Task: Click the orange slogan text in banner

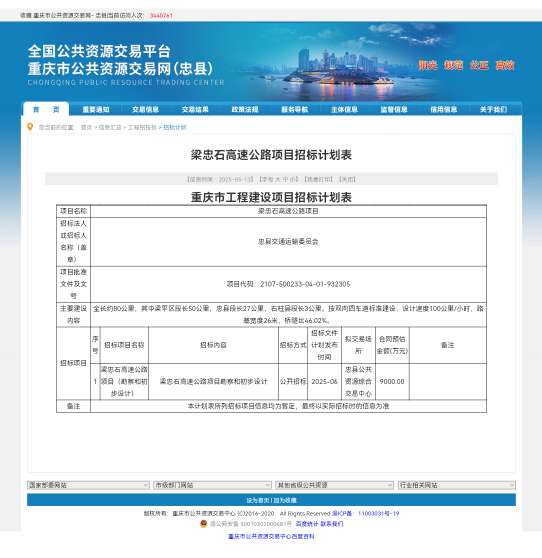Action: click(466, 65)
